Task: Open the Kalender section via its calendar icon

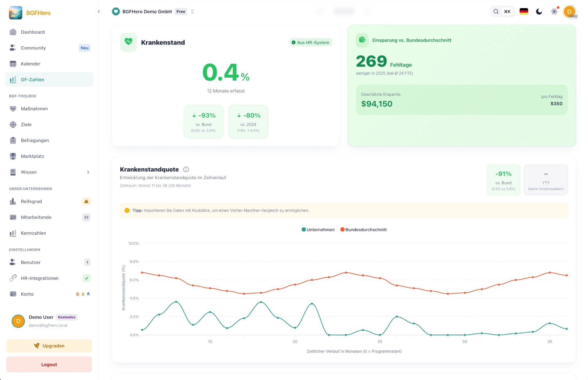Action: point(13,64)
